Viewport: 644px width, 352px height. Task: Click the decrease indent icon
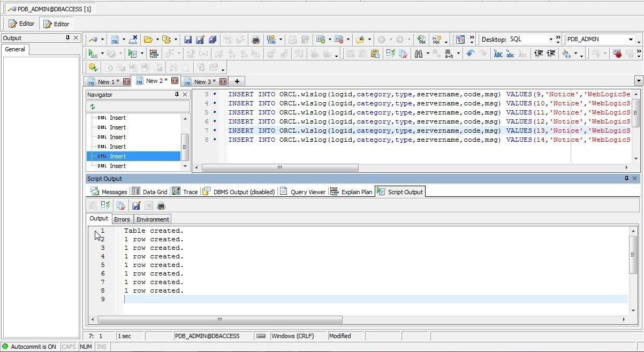539,53
